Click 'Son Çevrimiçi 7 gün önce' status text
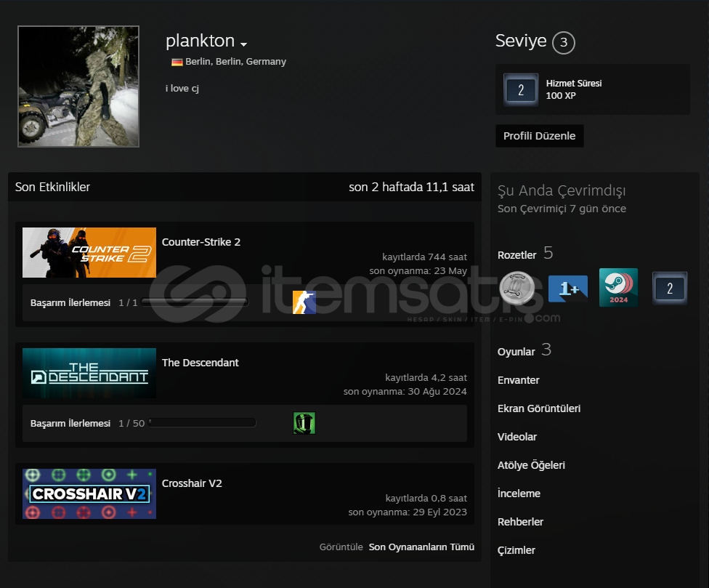 tap(562, 209)
